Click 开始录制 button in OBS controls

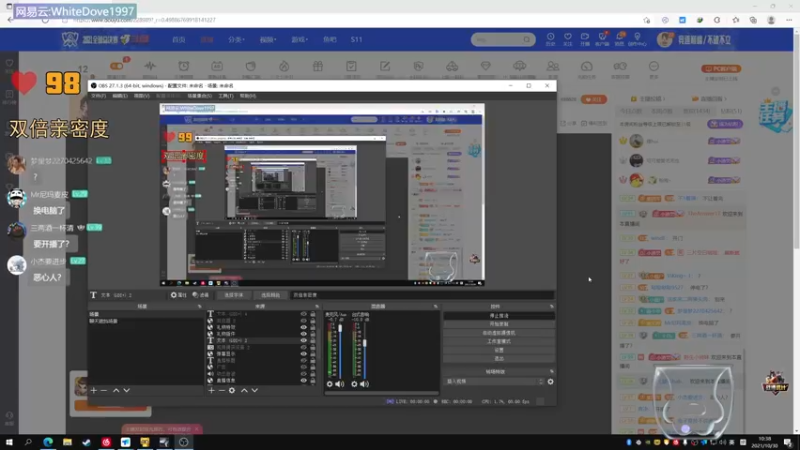(498, 324)
